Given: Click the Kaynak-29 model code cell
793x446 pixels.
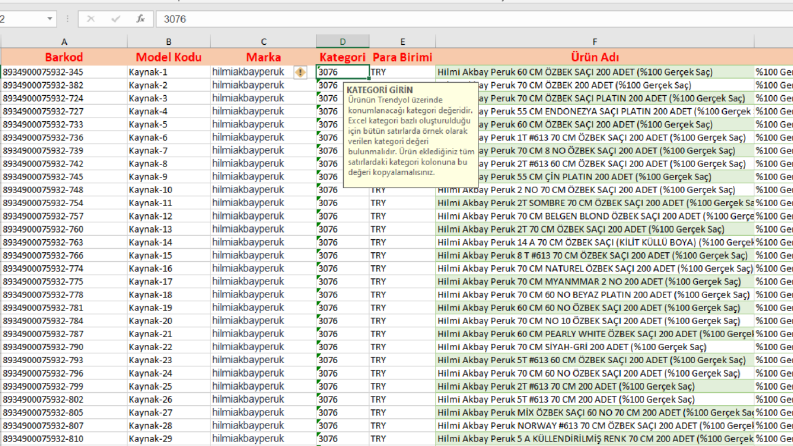Looking at the screenshot, I should point(168,438).
